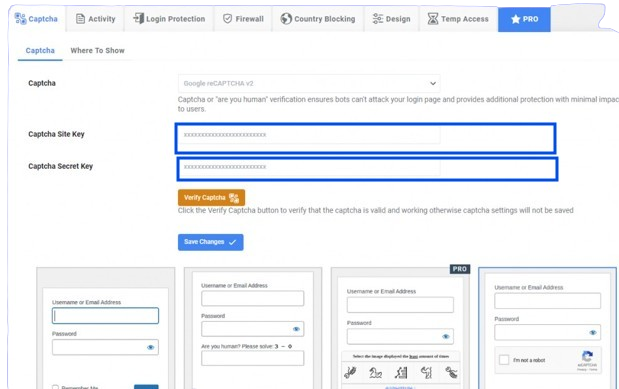Click the Country Blocking globe icon
Viewport: 619px width, 389px height.
click(x=286, y=19)
